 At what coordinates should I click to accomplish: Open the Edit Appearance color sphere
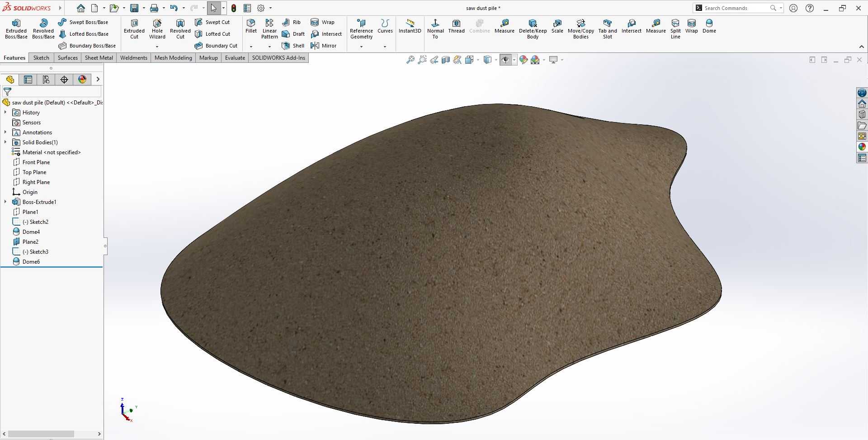point(524,60)
